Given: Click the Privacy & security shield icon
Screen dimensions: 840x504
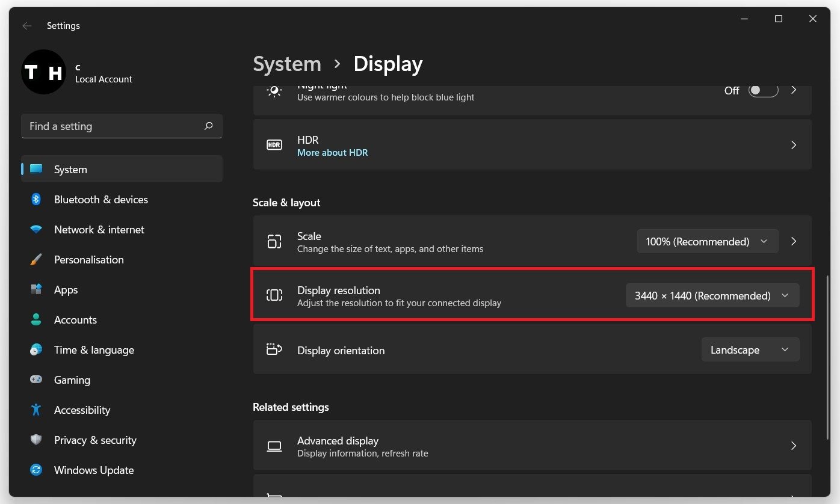Looking at the screenshot, I should click(x=36, y=440).
